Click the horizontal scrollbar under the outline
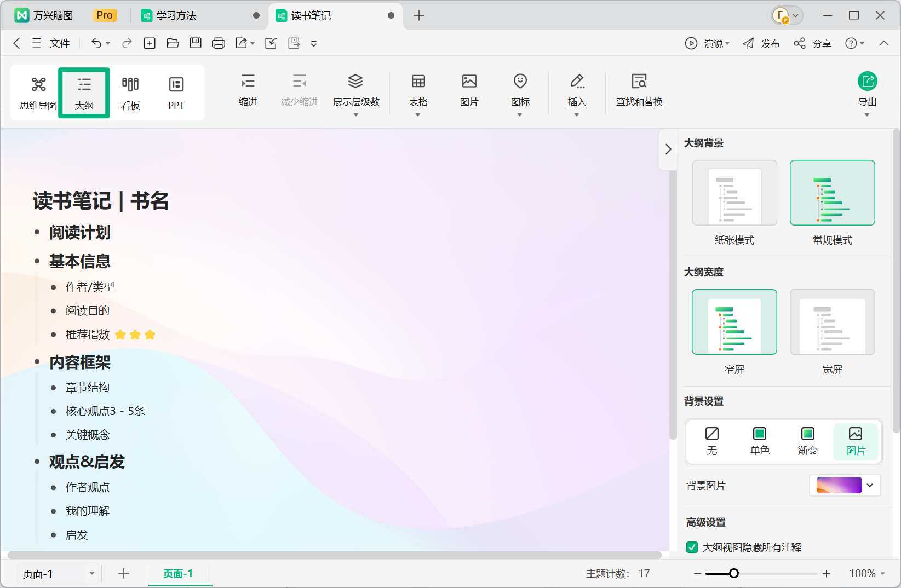 [335, 555]
